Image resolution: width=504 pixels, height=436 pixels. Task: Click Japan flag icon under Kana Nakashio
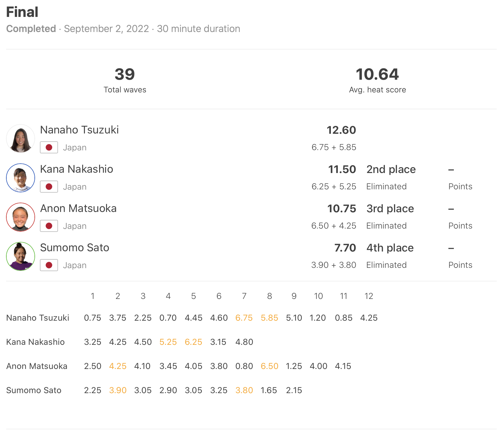[x=49, y=187]
